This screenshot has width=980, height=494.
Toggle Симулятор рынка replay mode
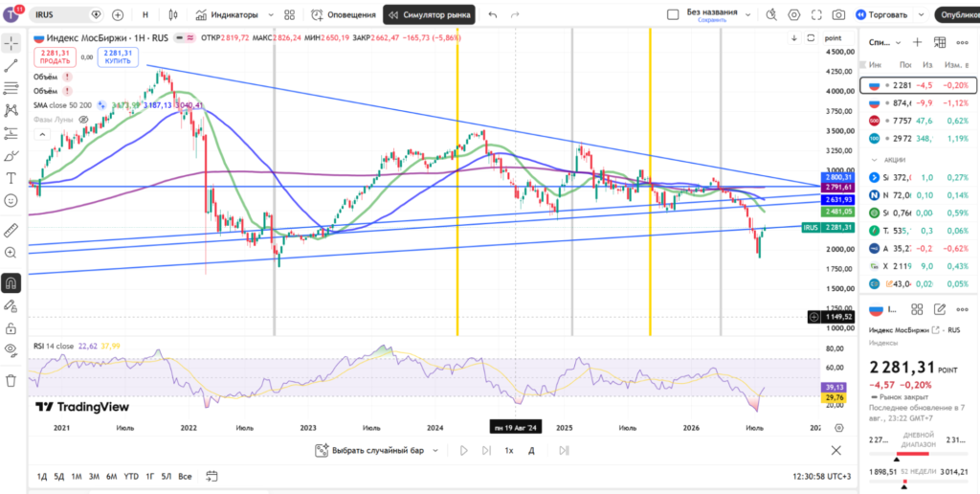pos(429,14)
